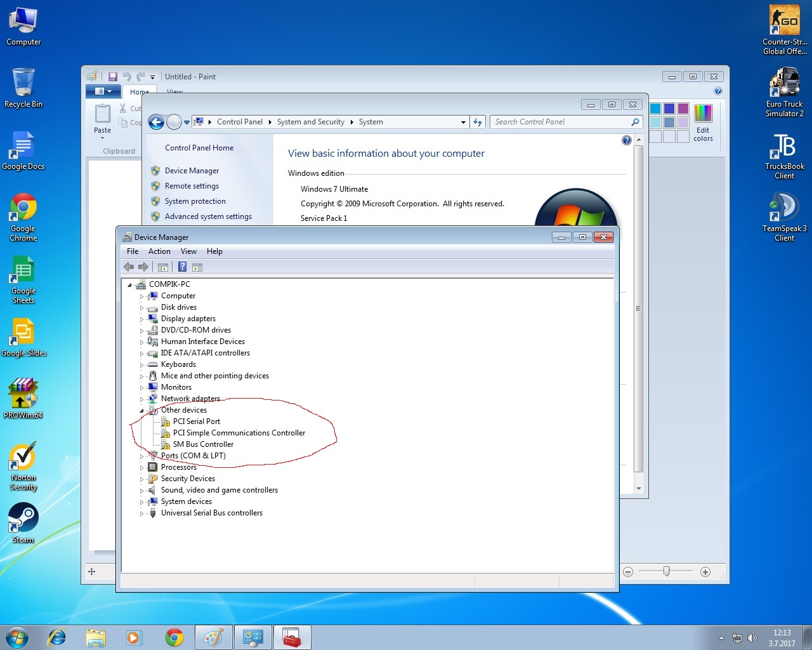812x650 pixels.
Task: Open Paint's Customize Quick Access Toolbar dropdown
Action: pyautogui.click(x=152, y=77)
